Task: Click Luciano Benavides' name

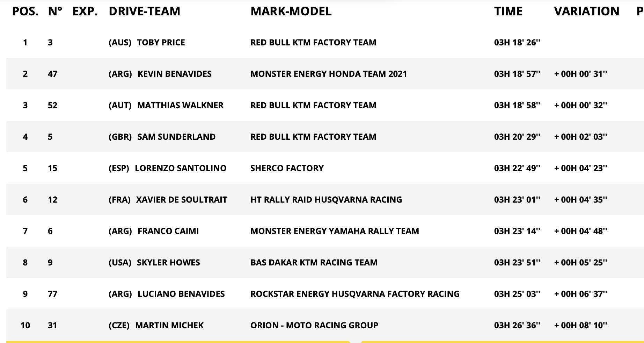Action: point(181,294)
